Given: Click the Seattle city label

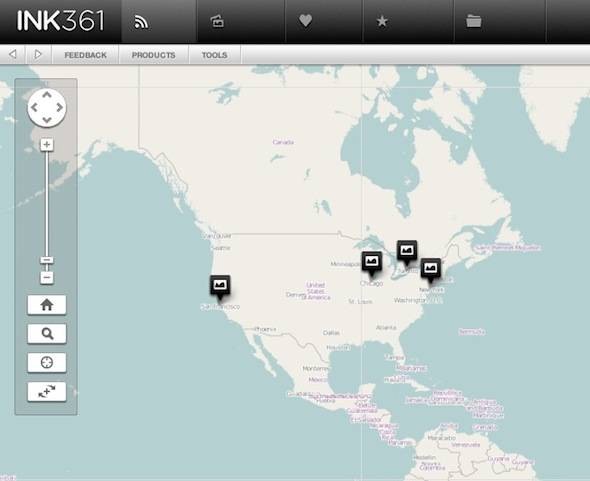Looking at the screenshot, I should click(221, 248).
